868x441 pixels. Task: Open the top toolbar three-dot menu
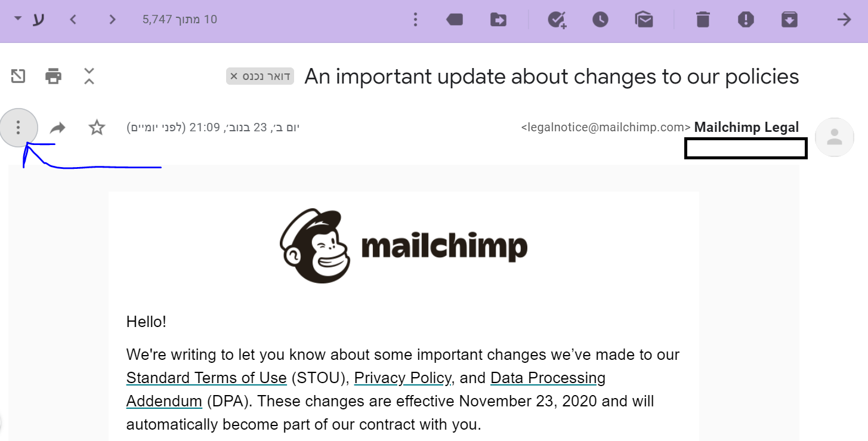(x=416, y=20)
